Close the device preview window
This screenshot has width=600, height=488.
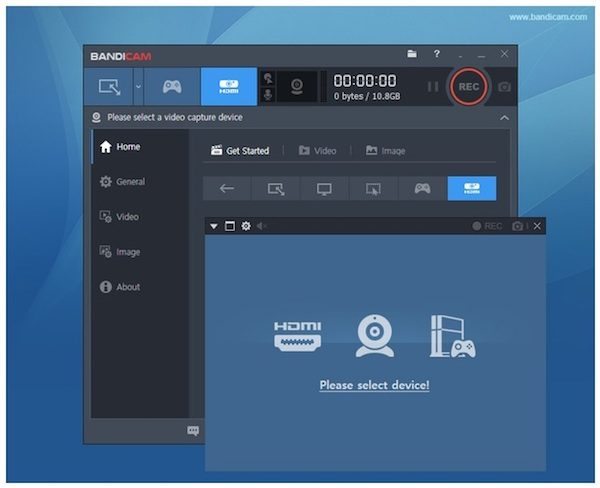click(537, 226)
